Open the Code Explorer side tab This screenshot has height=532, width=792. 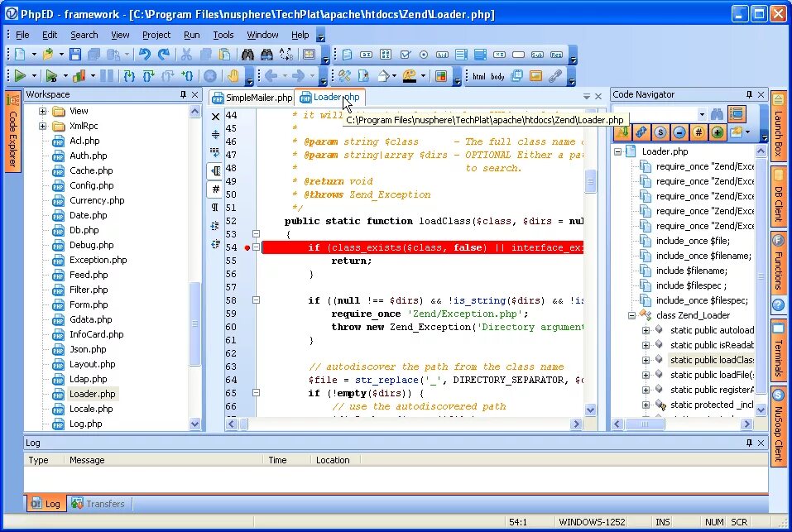[12, 130]
